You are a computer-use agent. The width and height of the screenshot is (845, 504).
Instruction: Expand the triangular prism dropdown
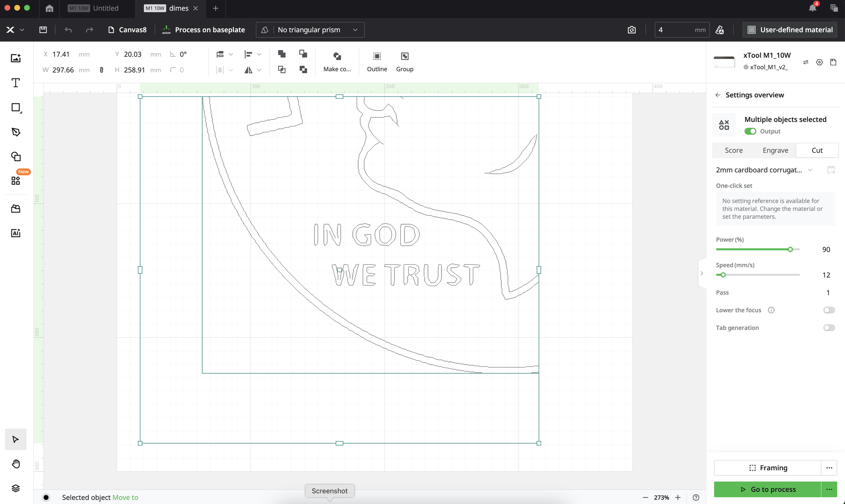(310, 30)
